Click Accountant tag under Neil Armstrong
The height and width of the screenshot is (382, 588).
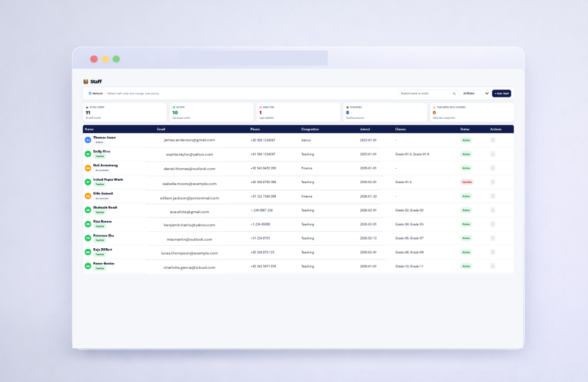coord(102,170)
